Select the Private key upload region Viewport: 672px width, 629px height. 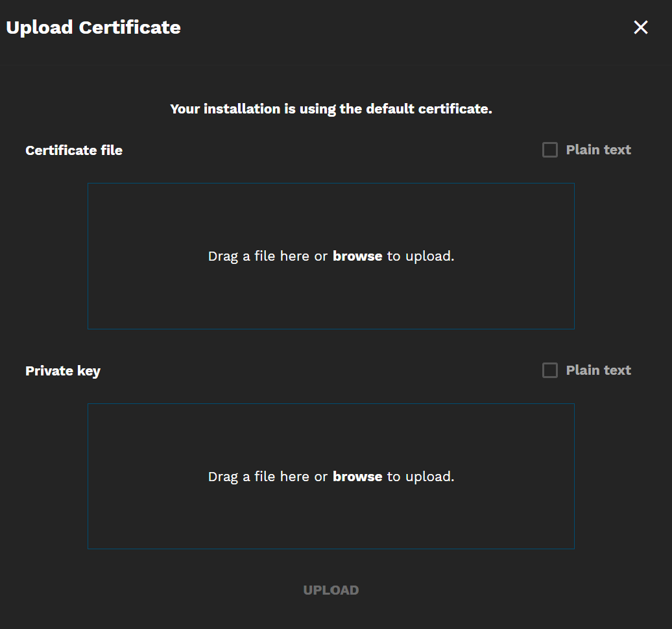coord(331,476)
